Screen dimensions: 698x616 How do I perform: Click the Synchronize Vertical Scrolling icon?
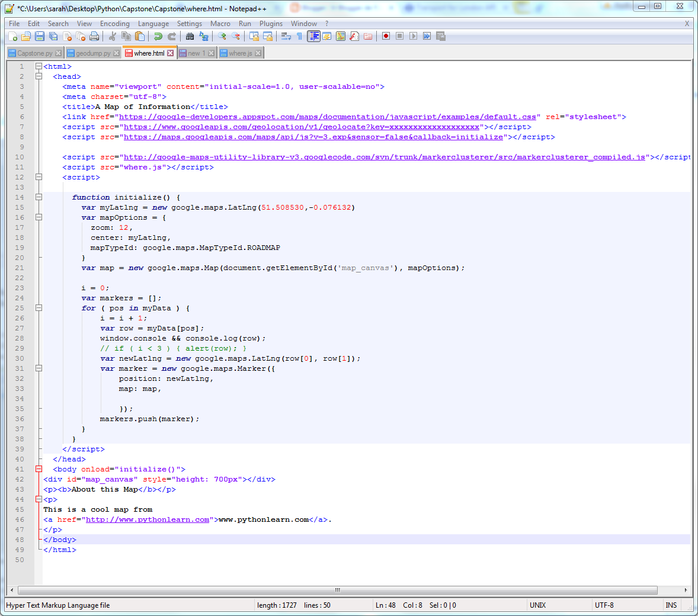pyautogui.click(x=254, y=37)
